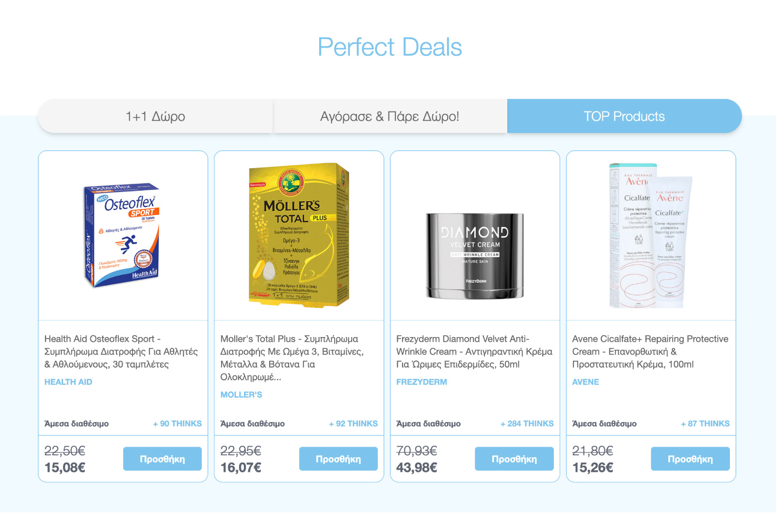The height and width of the screenshot is (532, 776).
Task: Click the AVENE brand link
Action: 585,382
